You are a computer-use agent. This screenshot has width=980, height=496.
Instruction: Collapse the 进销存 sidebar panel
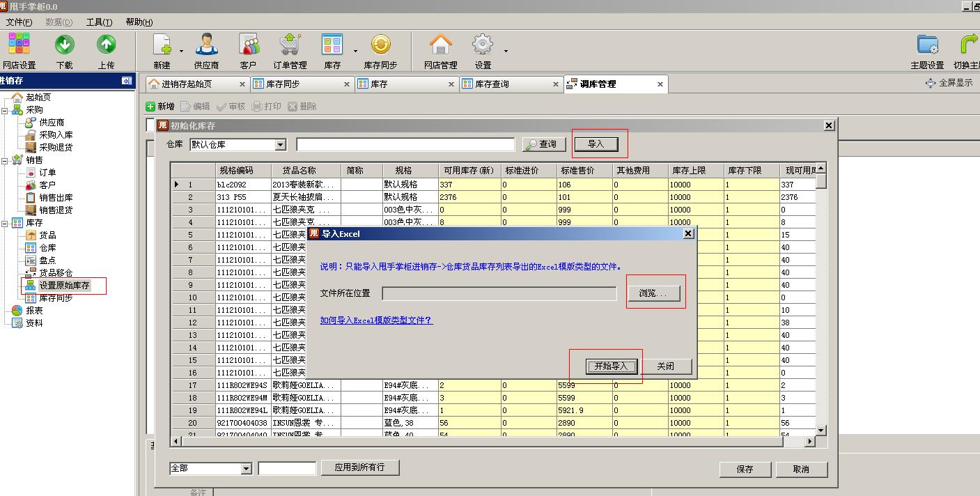(x=126, y=81)
